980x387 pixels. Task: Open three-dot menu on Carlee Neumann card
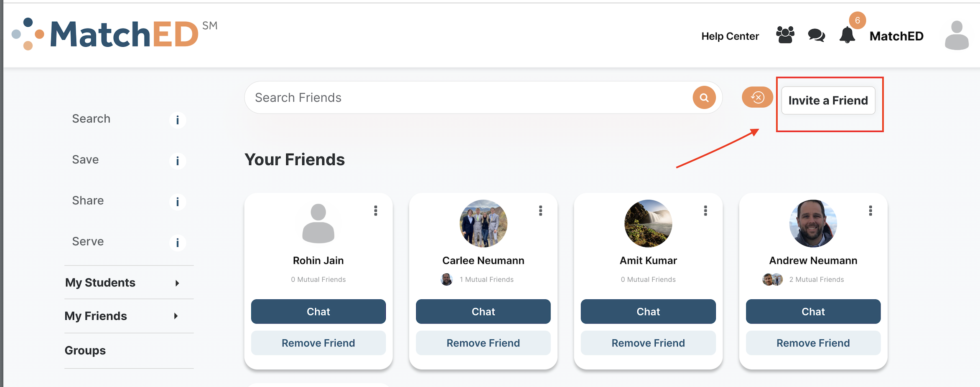click(x=540, y=211)
